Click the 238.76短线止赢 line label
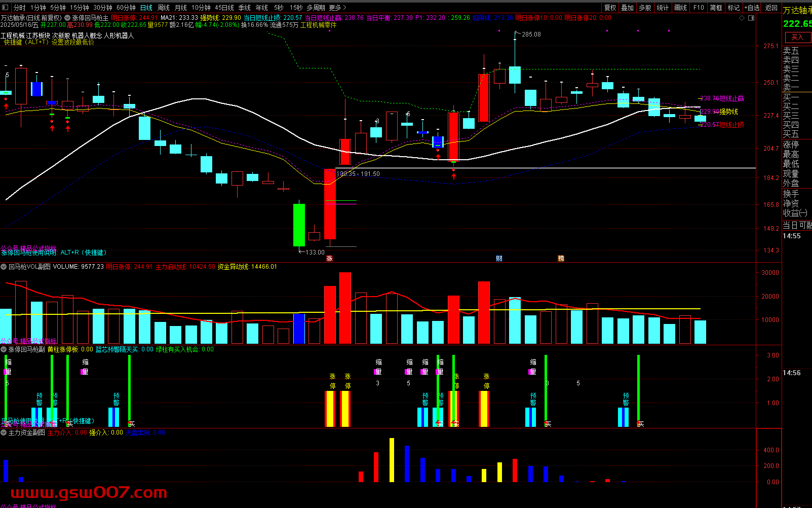Viewport: 812px width, 508px height. [x=722, y=98]
